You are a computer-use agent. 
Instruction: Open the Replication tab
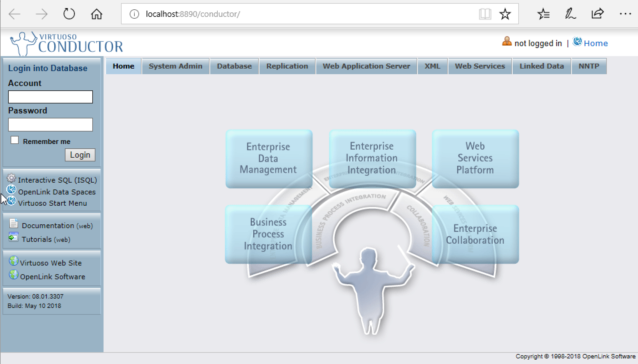[x=287, y=66]
